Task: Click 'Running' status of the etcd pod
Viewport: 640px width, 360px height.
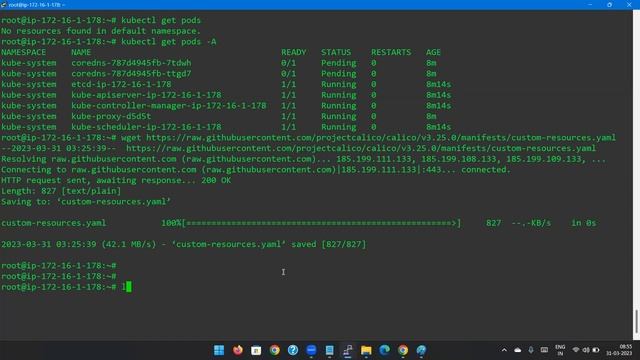Action: (x=338, y=84)
